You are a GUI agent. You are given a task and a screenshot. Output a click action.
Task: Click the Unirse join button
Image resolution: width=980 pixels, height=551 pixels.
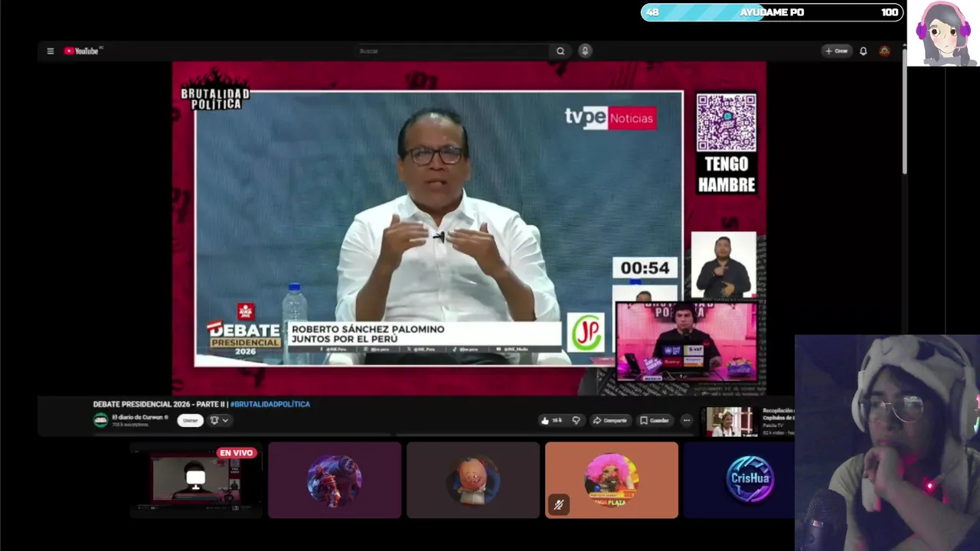coord(190,420)
